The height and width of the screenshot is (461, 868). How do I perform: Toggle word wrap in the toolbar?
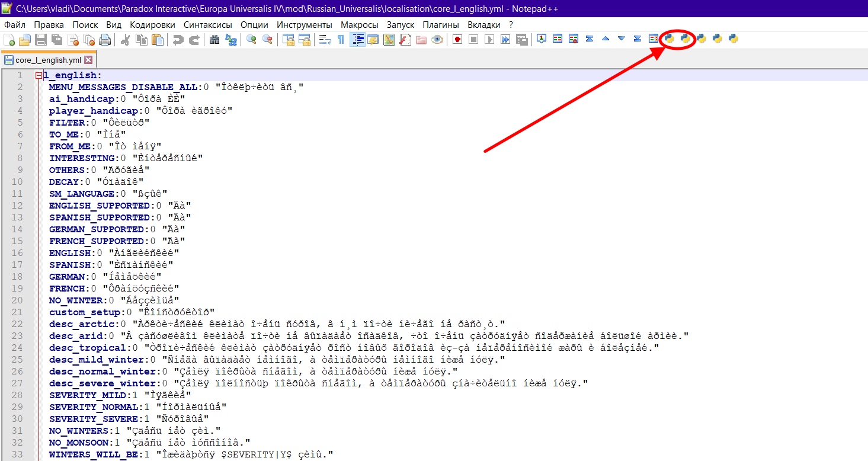click(325, 40)
